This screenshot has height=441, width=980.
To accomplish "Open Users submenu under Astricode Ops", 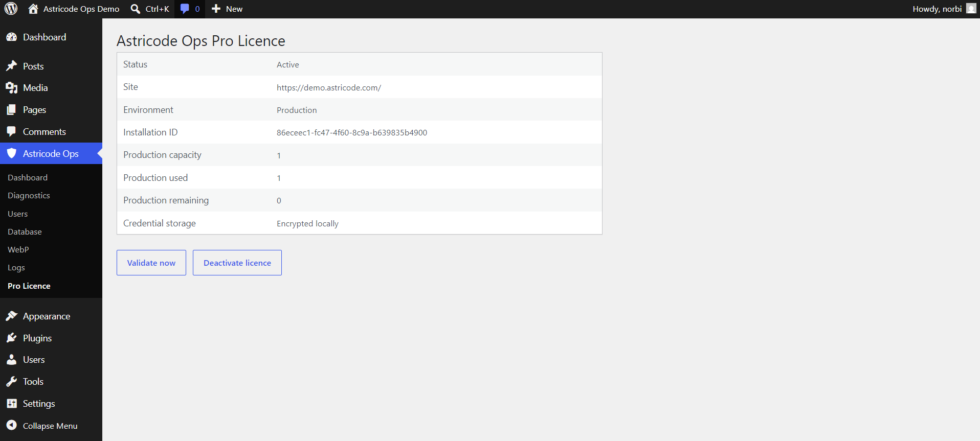I will (x=18, y=214).
